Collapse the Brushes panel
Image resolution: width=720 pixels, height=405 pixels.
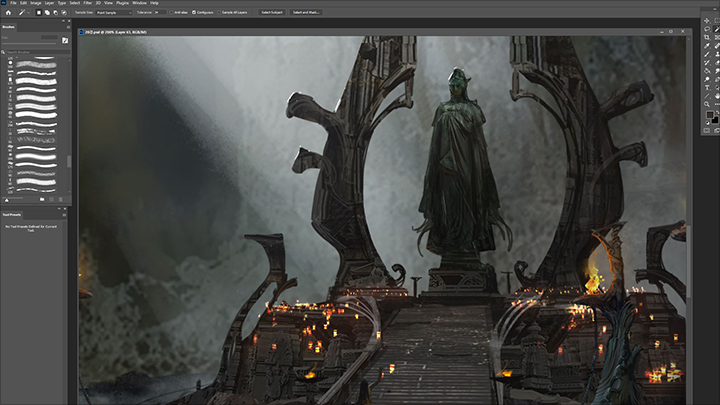[63, 21]
